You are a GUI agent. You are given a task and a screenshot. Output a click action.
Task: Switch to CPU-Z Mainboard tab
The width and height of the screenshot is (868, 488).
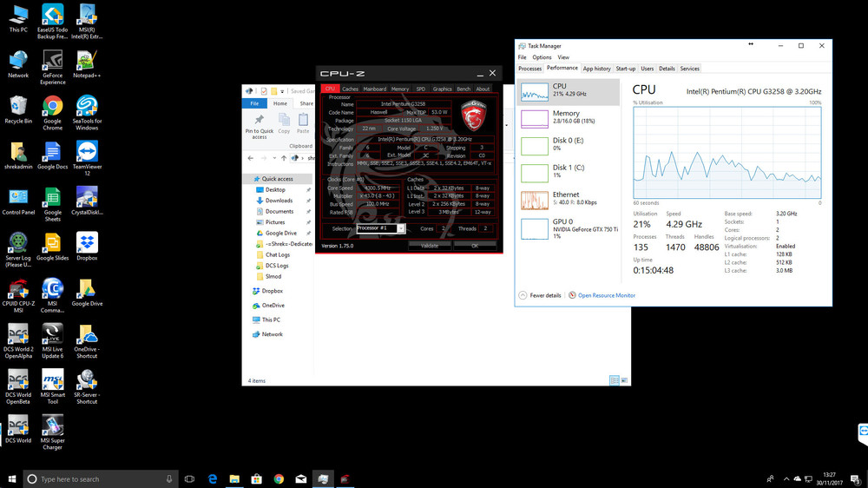tap(375, 89)
